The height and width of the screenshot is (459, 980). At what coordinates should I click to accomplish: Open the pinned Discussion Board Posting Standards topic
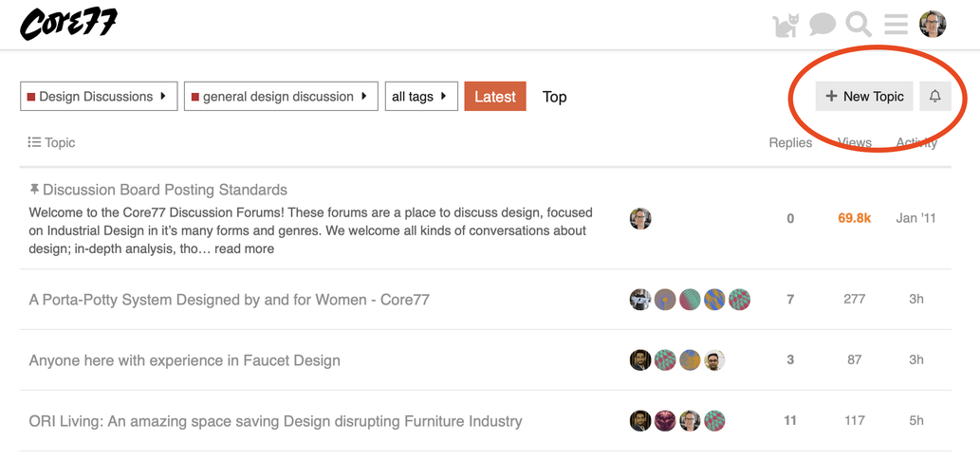point(165,190)
